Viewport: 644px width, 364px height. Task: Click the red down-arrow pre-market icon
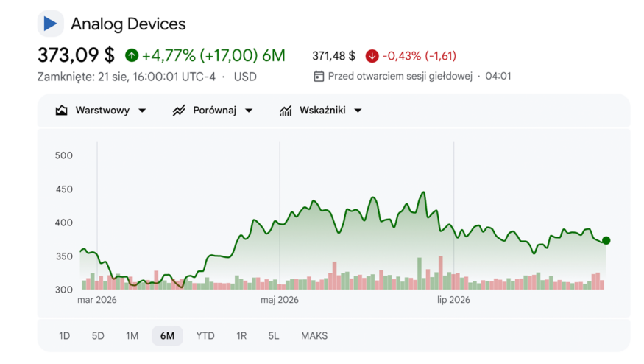pyautogui.click(x=372, y=56)
